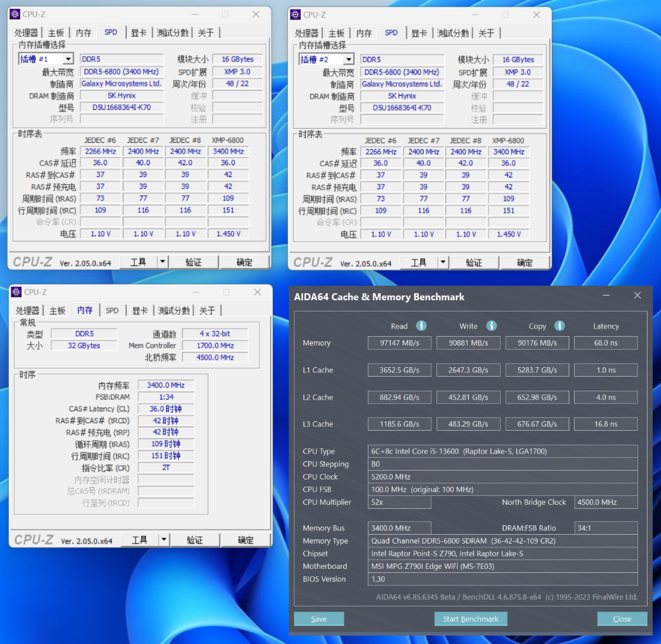Click the L1 Cache read value 3652.5 GB/s
Screen dimensions: 661x644
point(400,370)
